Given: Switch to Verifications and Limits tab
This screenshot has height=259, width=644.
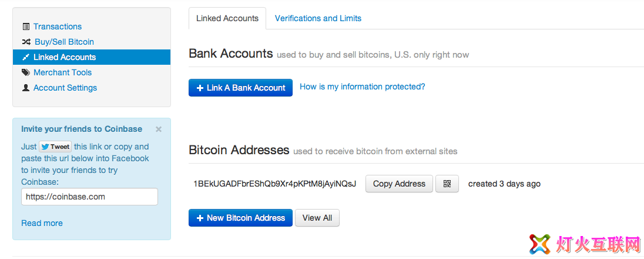Looking at the screenshot, I should [x=318, y=18].
